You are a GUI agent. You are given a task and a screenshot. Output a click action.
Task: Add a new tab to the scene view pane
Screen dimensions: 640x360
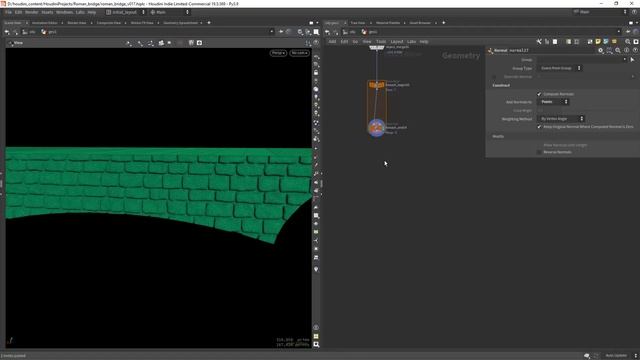tap(209, 23)
